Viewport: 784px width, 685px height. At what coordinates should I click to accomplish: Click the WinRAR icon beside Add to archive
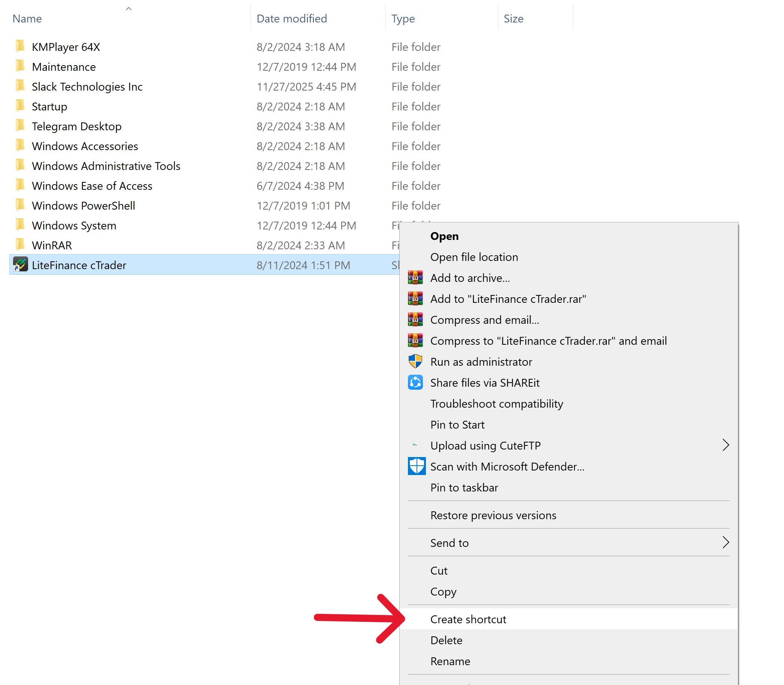coord(415,278)
